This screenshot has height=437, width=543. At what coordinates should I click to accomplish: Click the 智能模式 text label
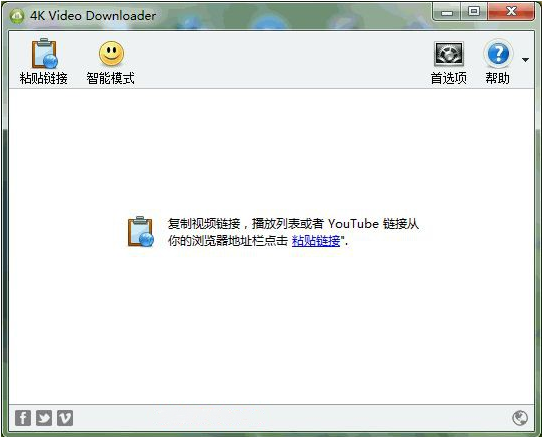[x=110, y=78]
